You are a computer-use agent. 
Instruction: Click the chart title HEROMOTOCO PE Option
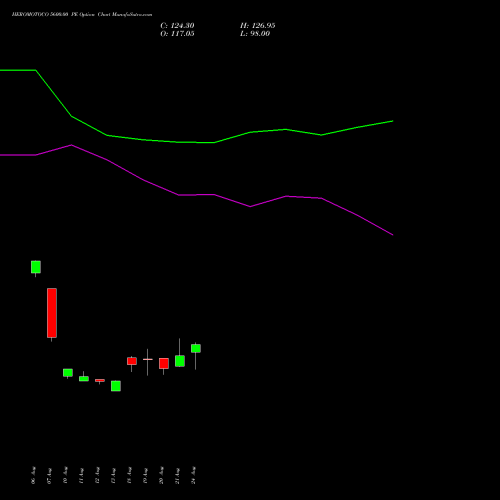(82, 15)
